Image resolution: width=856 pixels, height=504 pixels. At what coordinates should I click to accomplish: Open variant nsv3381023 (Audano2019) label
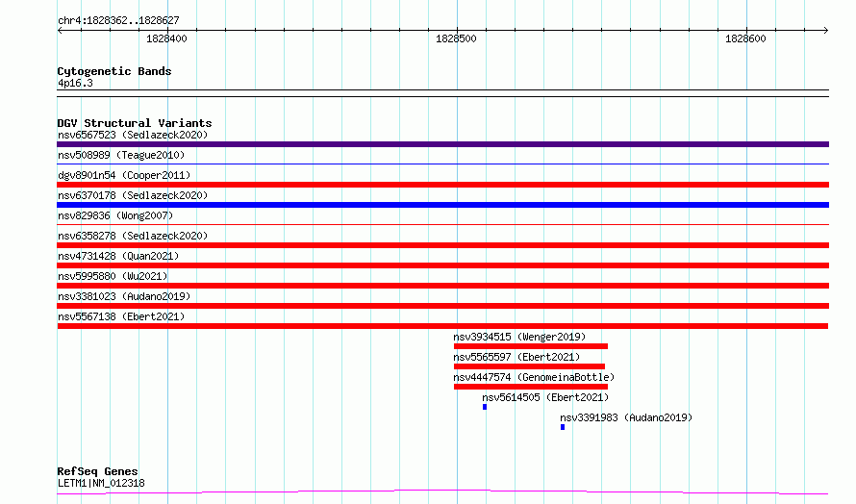(x=124, y=296)
